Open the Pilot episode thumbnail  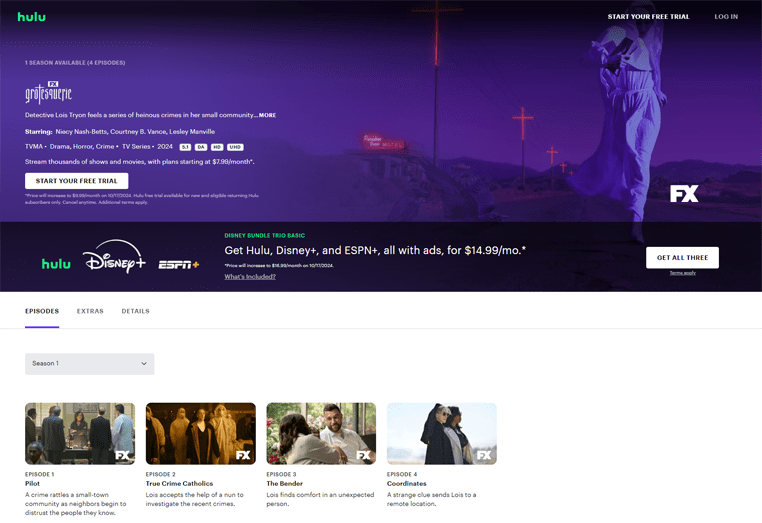[80, 434]
